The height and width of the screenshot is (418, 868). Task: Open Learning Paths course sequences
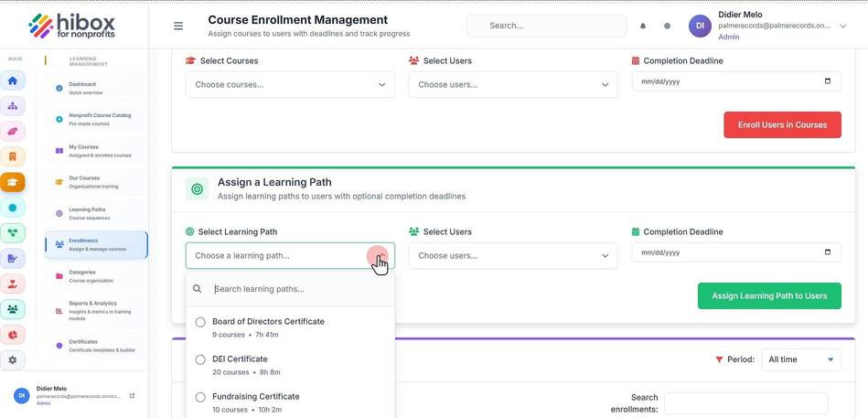pyautogui.click(x=96, y=214)
